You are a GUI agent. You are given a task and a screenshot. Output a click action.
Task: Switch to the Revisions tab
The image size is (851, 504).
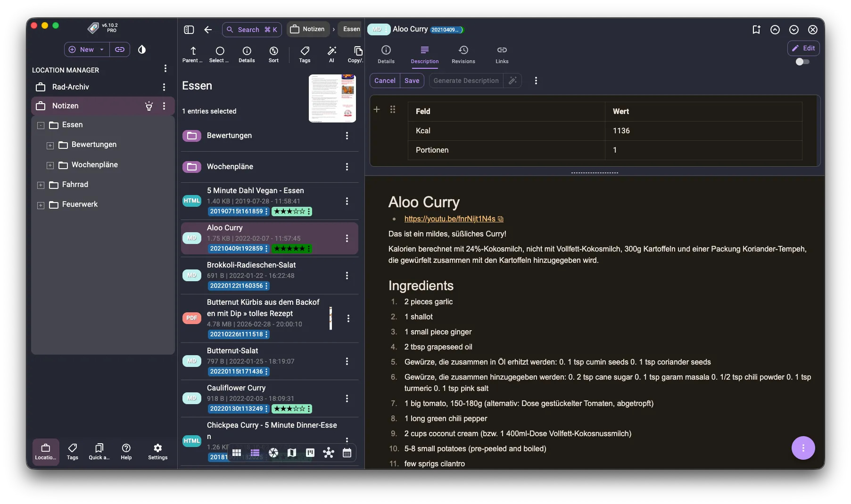pos(463,54)
